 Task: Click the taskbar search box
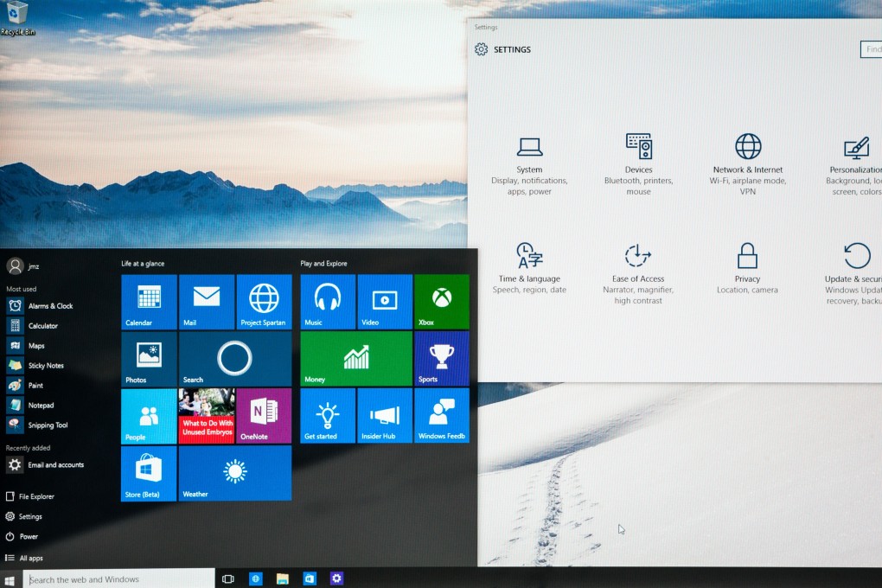112,578
